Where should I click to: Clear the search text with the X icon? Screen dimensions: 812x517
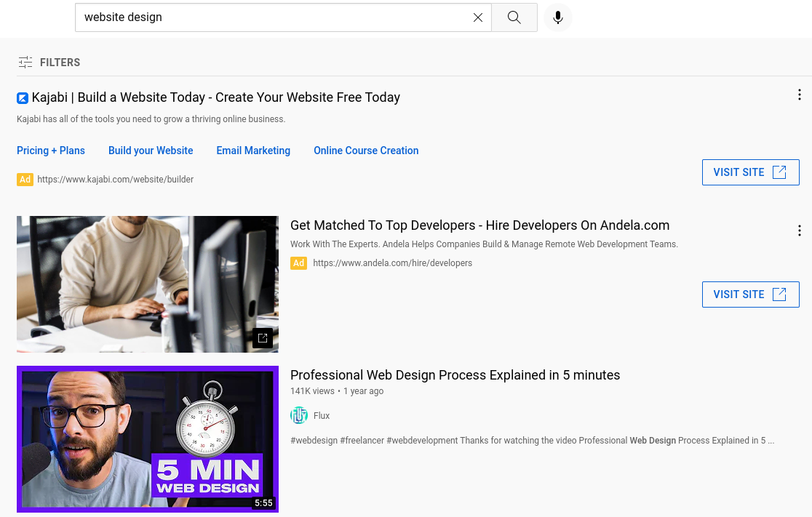click(478, 17)
